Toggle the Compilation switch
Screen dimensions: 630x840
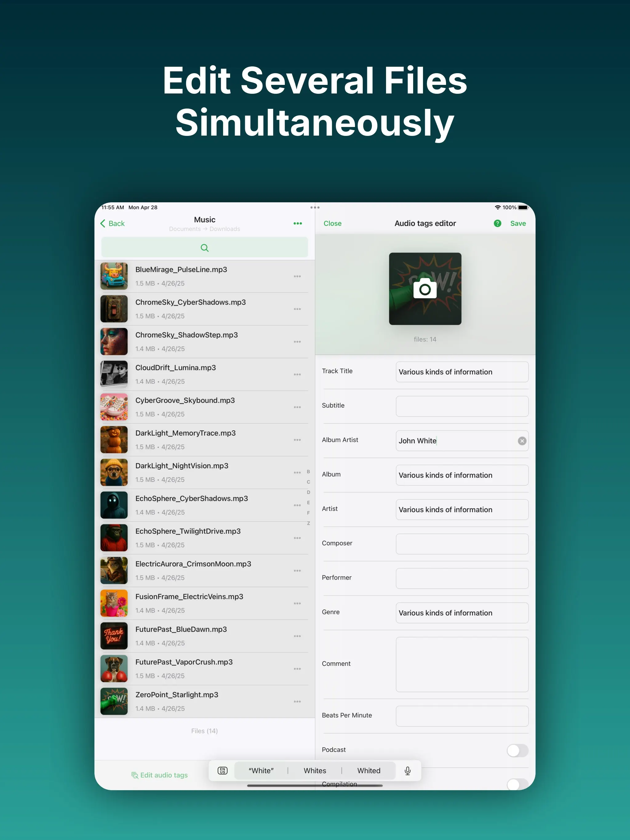coord(517,783)
